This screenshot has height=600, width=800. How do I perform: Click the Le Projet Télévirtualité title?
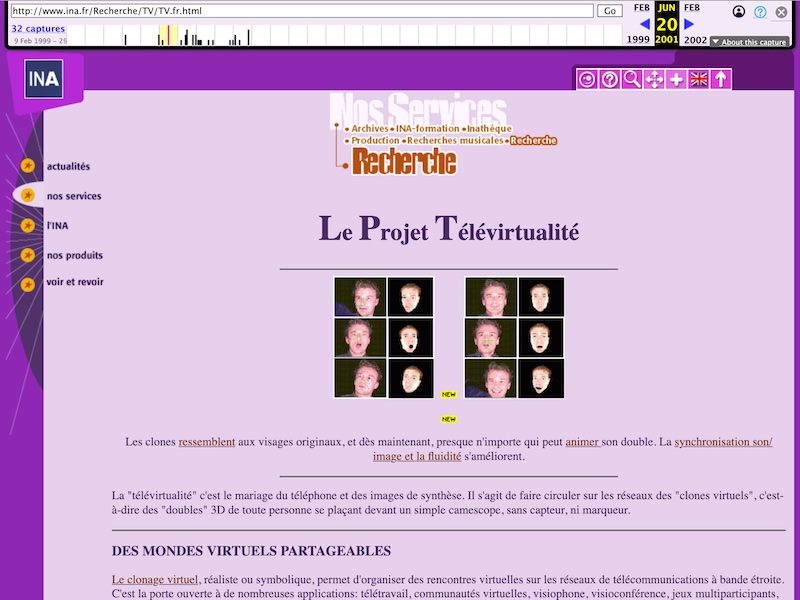click(x=449, y=229)
